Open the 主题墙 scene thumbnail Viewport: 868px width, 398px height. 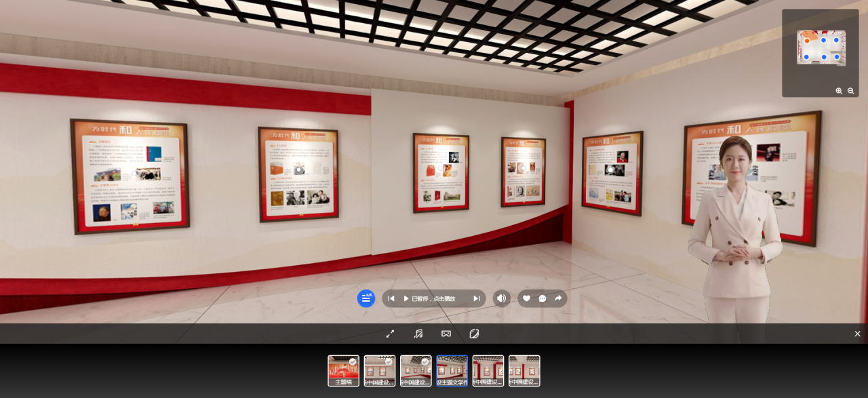click(x=344, y=371)
